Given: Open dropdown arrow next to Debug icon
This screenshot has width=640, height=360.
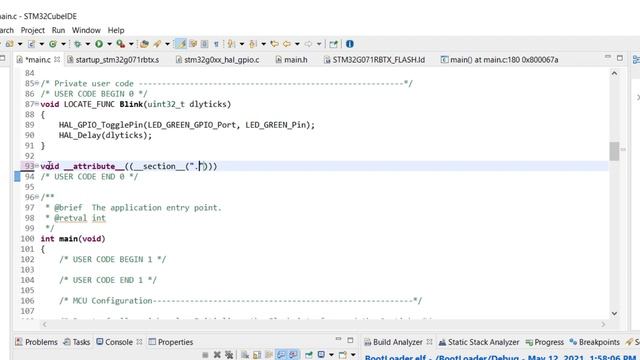Looking at the screenshot, I should pos(88,44).
